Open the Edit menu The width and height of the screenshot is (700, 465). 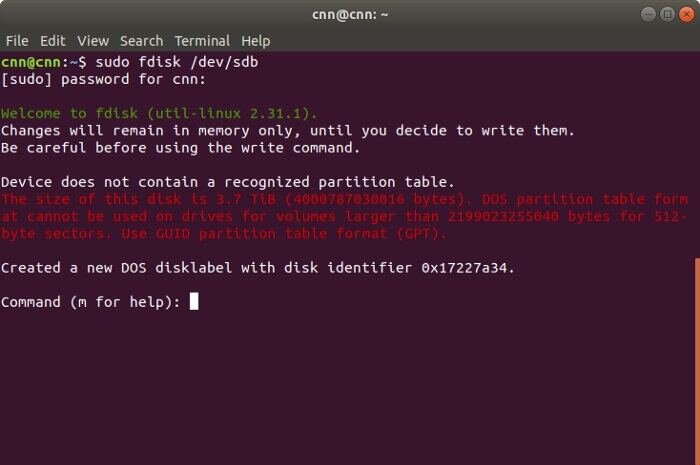point(53,41)
